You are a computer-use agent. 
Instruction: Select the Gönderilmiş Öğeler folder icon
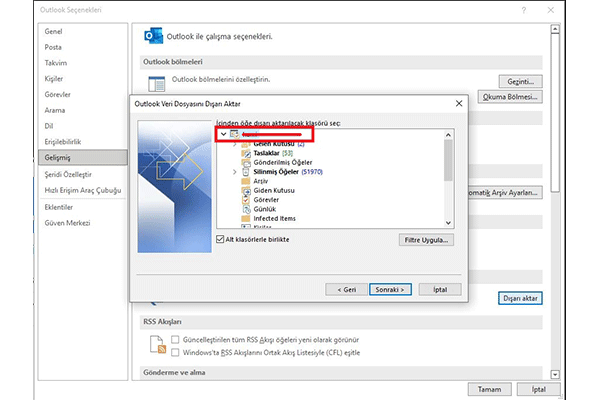point(246,162)
